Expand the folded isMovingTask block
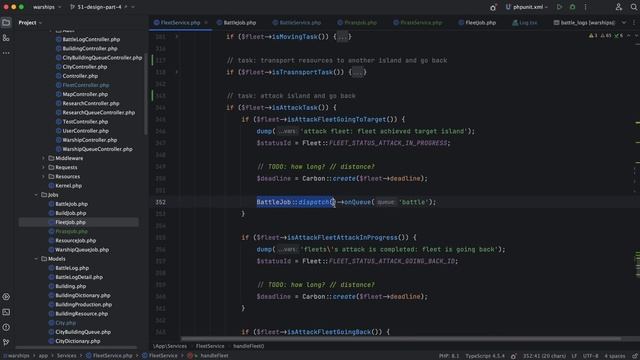Screen dimensions: 640x360 (342, 37)
